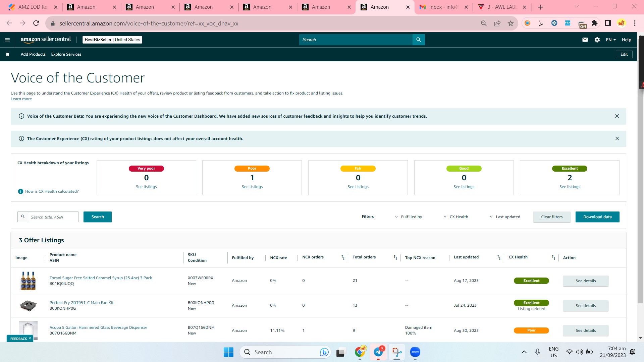The width and height of the screenshot is (644, 362).
Task: Close the FEEDBACK tab
Action: (x=30, y=339)
